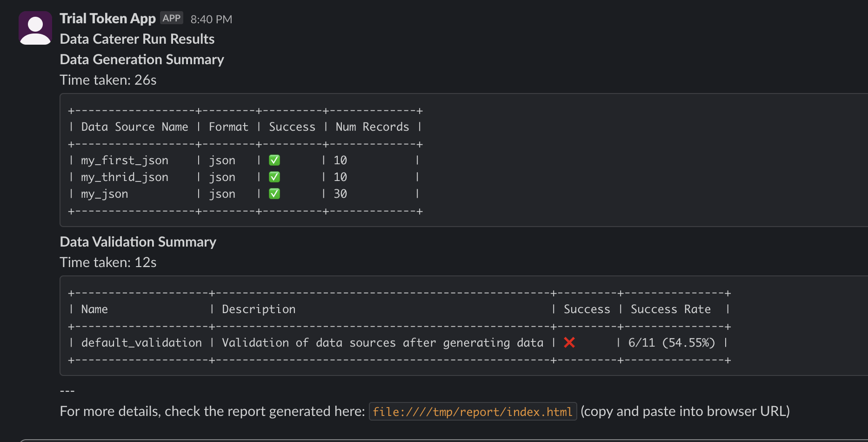Click the green checkmark for my_json
This screenshot has height=442, width=868.
[x=274, y=194]
